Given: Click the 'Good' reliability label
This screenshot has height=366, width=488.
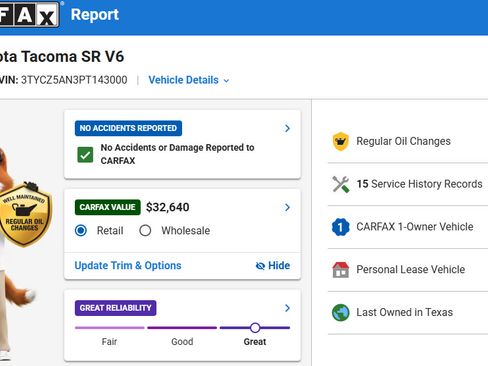Looking at the screenshot, I should 182,342.
